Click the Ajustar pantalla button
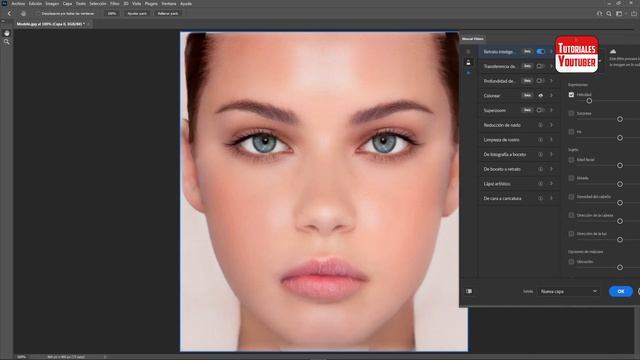Viewport: 640px width, 360px height. coord(137,13)
